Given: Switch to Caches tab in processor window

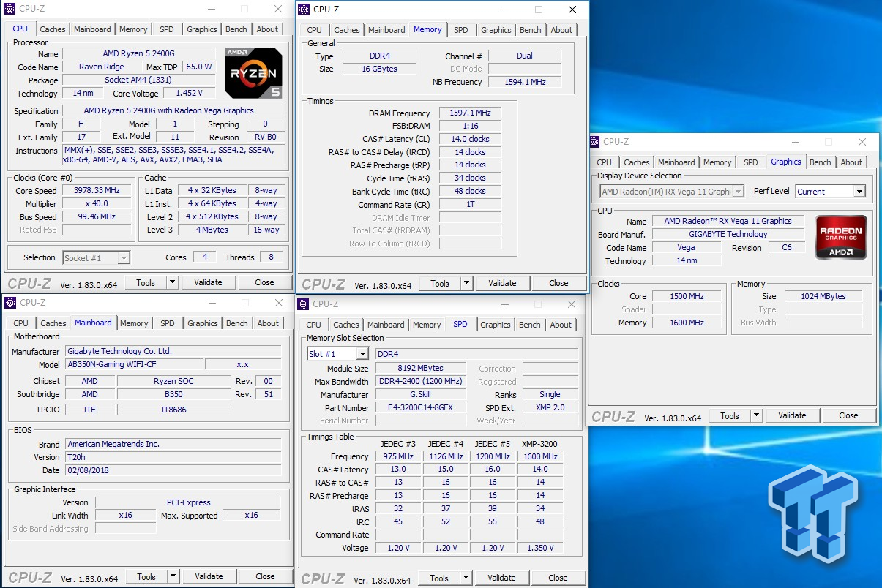Looking at the screenshot, I should click(53, 29).
